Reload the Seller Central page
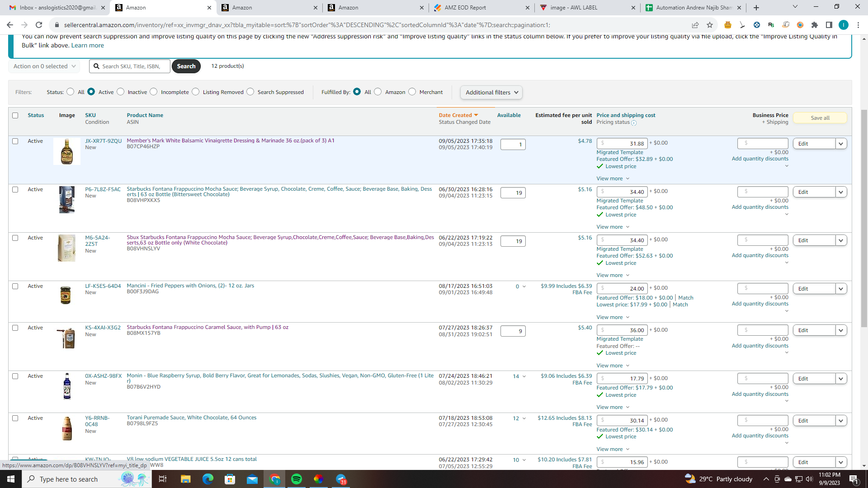This screenshot has height=488, width=868. coord(39,25)
